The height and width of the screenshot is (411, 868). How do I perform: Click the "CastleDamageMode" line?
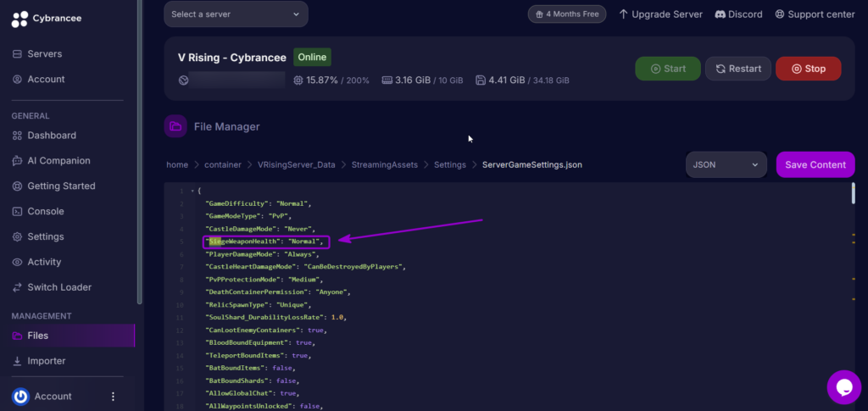tap(260, 229)
